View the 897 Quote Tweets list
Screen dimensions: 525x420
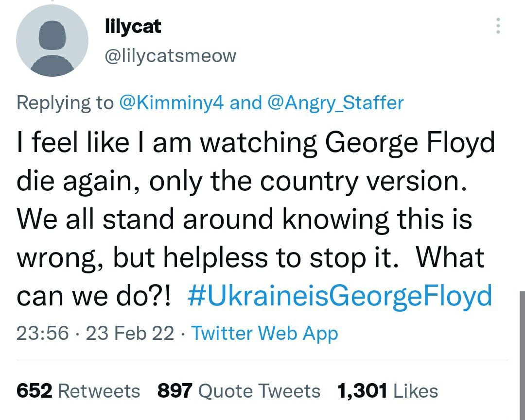(239, 391)
